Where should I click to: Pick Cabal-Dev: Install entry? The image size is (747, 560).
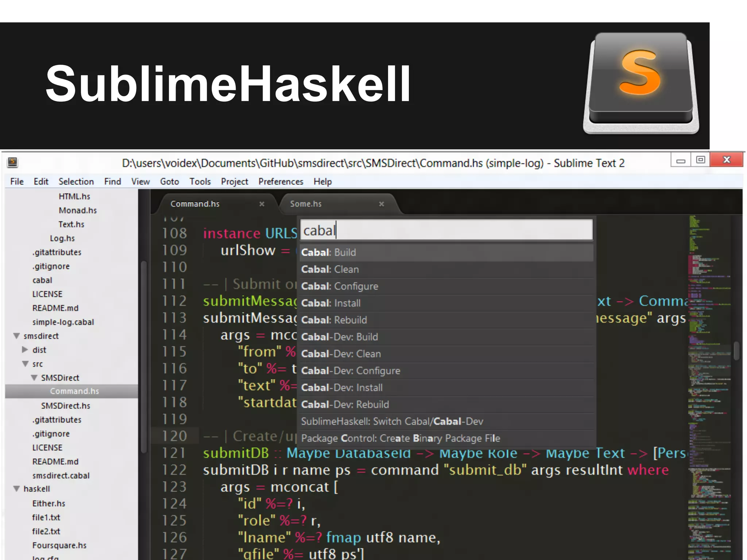point(446,388)
